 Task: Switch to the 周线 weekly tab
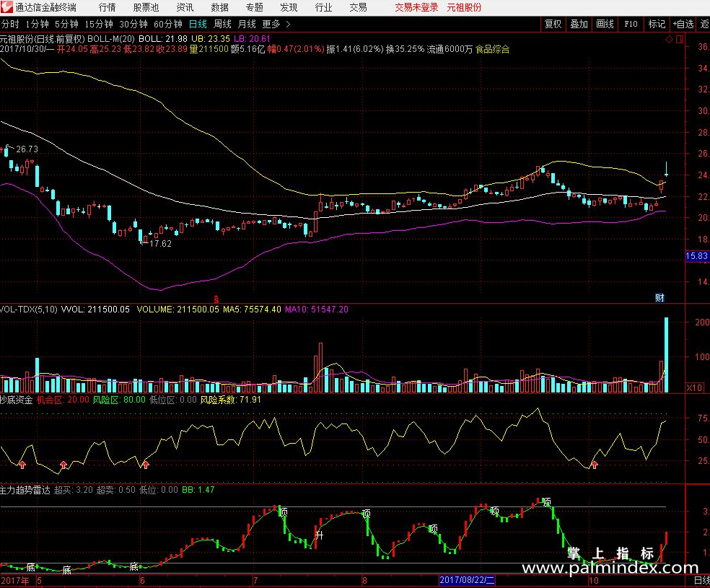coord(222,24)
